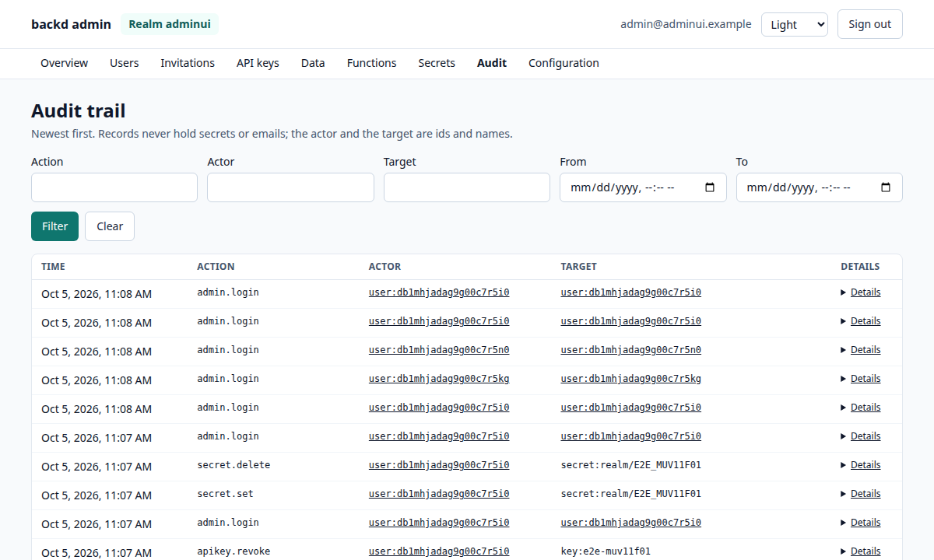
Task: Click the ACTOR column header
Action: (x=384, y=267)
